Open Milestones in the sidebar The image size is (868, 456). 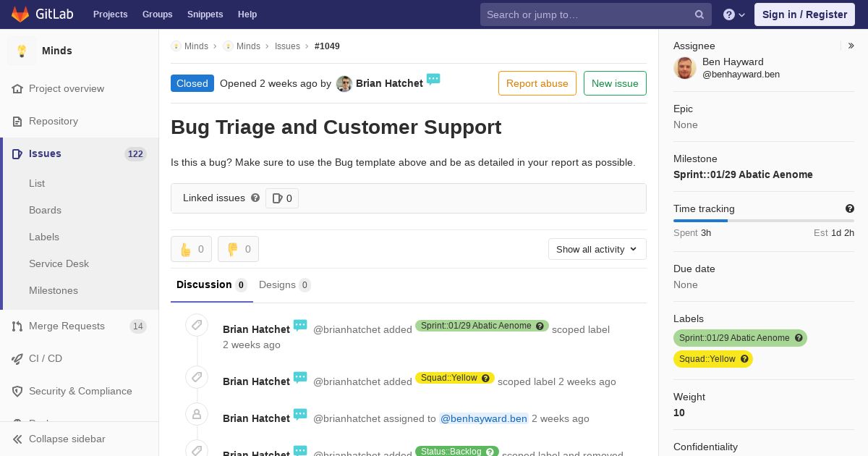54,290
